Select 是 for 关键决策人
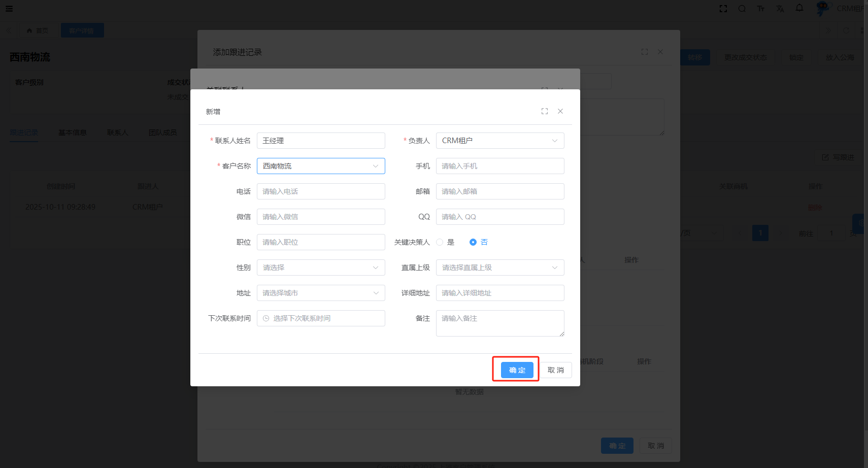Image resolution: width=868 pixels, height=468 pixels. pos(440,242)
